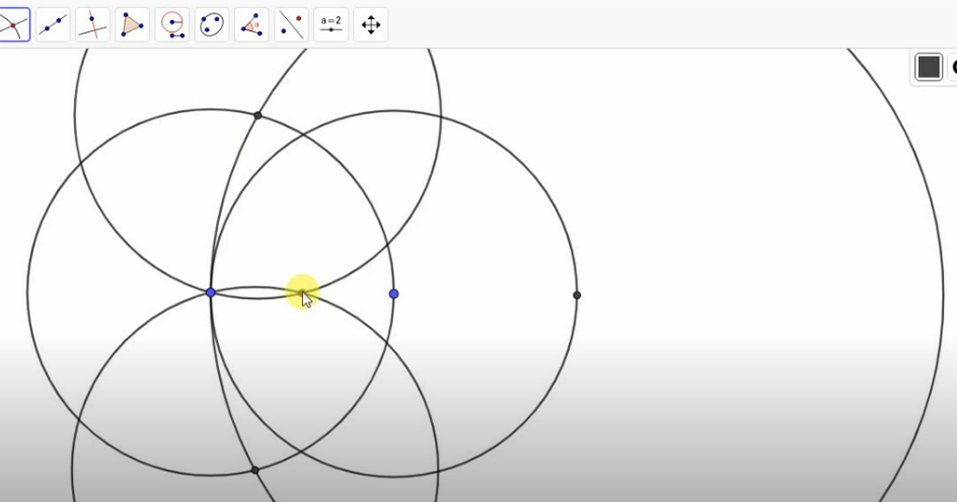Activate the Move Graphics View tool

pos(370,25)
